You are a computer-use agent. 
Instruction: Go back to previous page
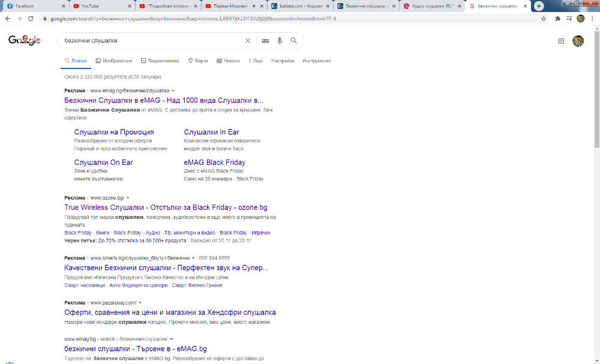coord(8,19)
